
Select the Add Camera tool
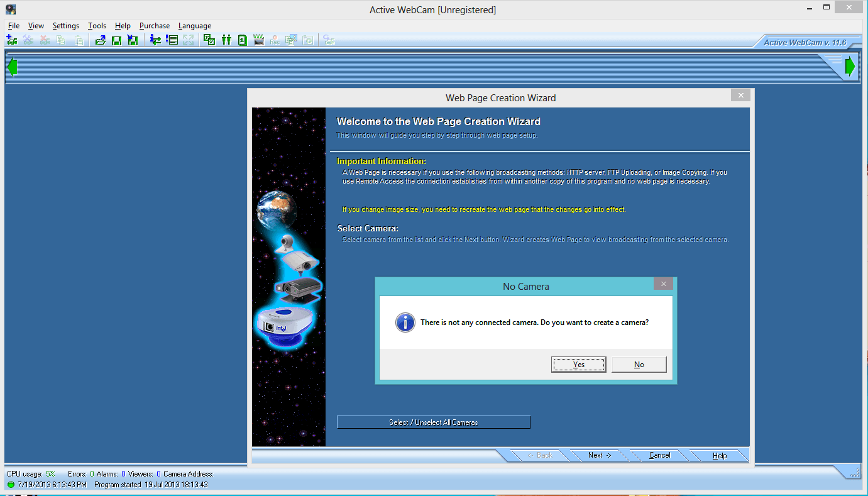point(11,40)
